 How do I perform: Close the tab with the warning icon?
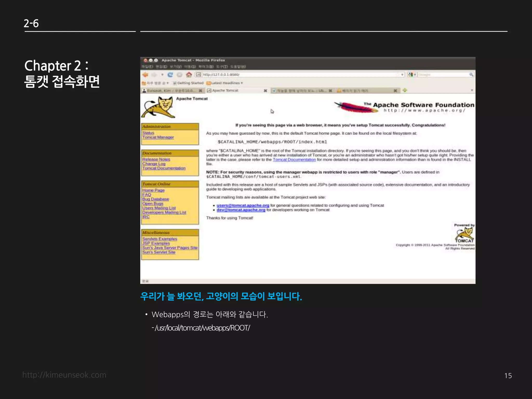click(x=395, y=91)
